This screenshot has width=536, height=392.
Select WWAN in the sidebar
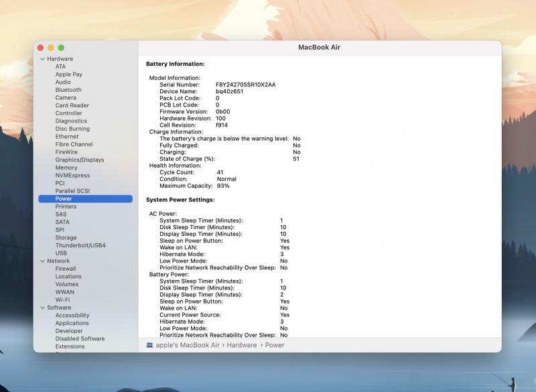click(64, 292)
